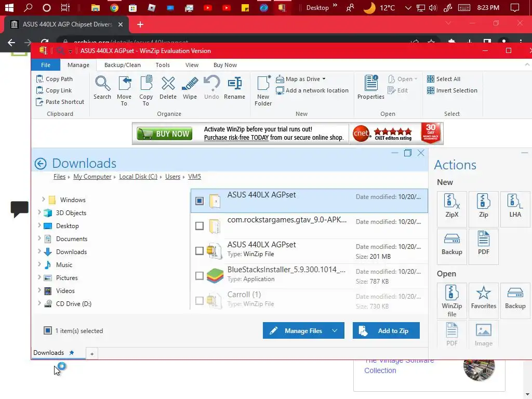Click Select All
This screenshot has width=532, height=399.
(444, 79)
